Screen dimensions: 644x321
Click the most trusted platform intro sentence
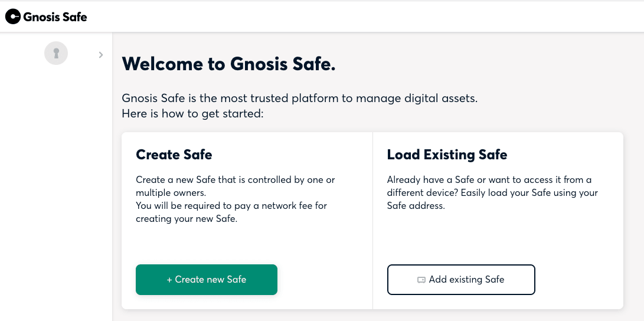[x=300, y=99]
